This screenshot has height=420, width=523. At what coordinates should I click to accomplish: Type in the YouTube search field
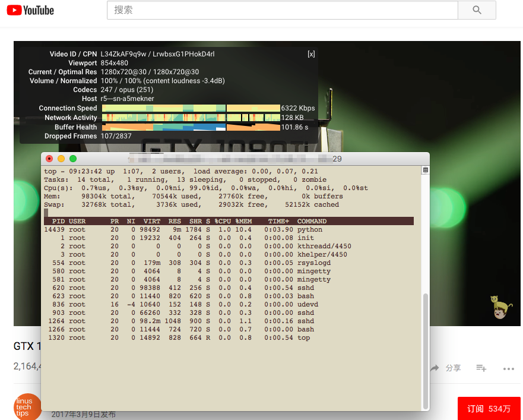[x=283, y=10]
